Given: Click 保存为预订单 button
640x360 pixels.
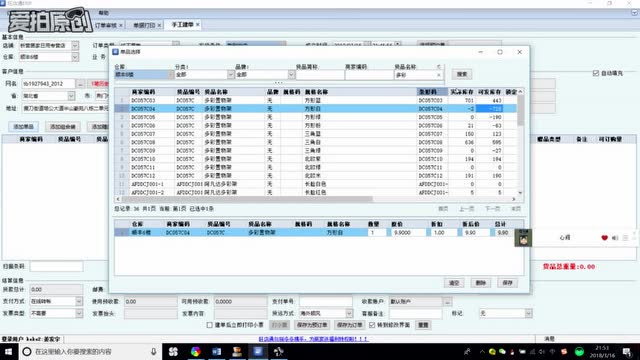Looking at the screenshot, I should pos(312,325).
